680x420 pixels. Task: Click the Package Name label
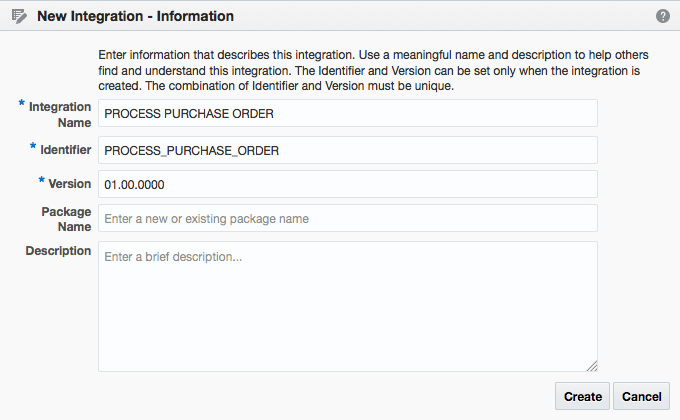[x=66, y=219]
